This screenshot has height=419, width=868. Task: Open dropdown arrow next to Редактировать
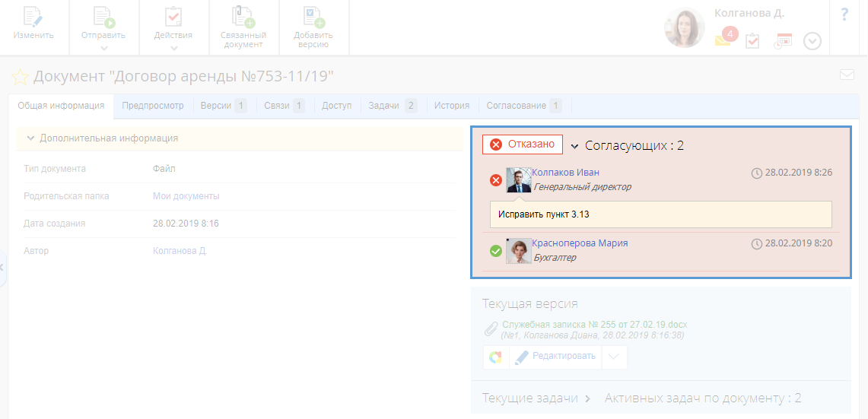(x=614, y=357)
